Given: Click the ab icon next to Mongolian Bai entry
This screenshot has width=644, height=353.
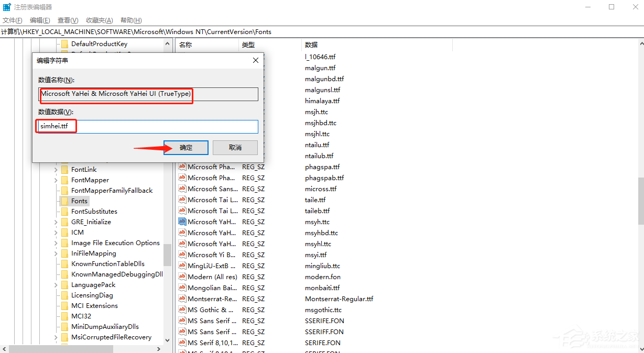Looking at the screenshot, I should 182,287.
